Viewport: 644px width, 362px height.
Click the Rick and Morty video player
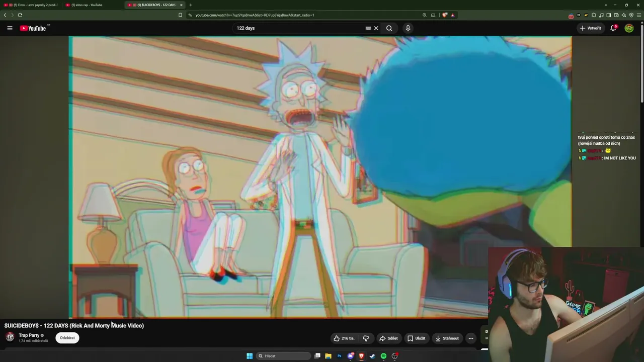pos(320,176)
